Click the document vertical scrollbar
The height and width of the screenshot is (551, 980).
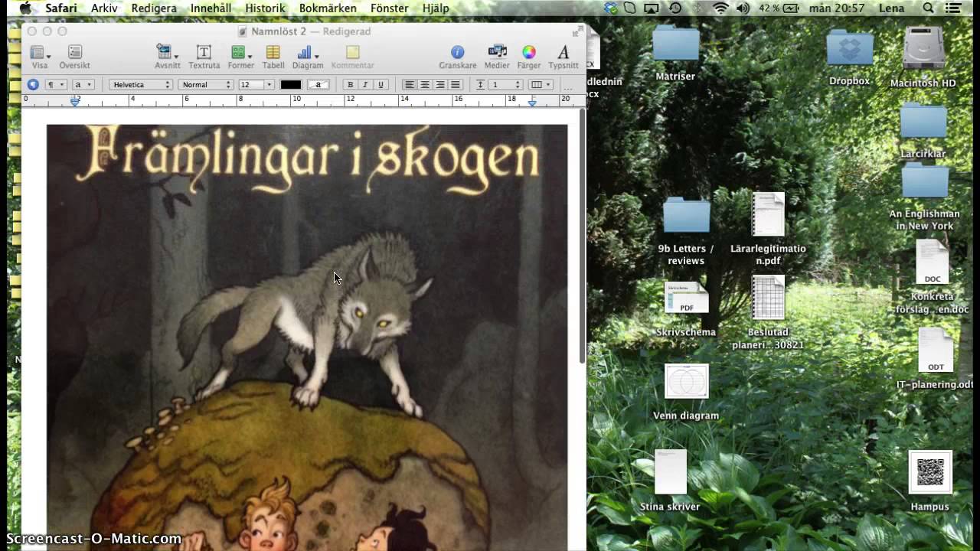582,237
